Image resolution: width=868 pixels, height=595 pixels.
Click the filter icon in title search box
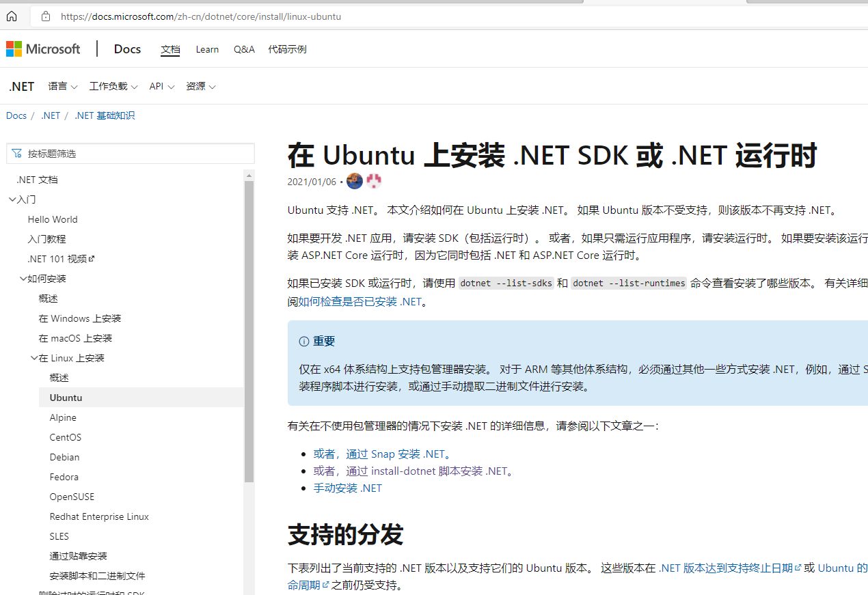(16, 154)
